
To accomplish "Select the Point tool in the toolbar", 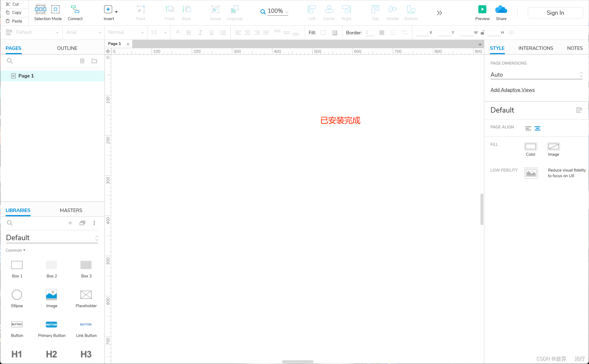I will pyautogui.click(x=140, y=12).
